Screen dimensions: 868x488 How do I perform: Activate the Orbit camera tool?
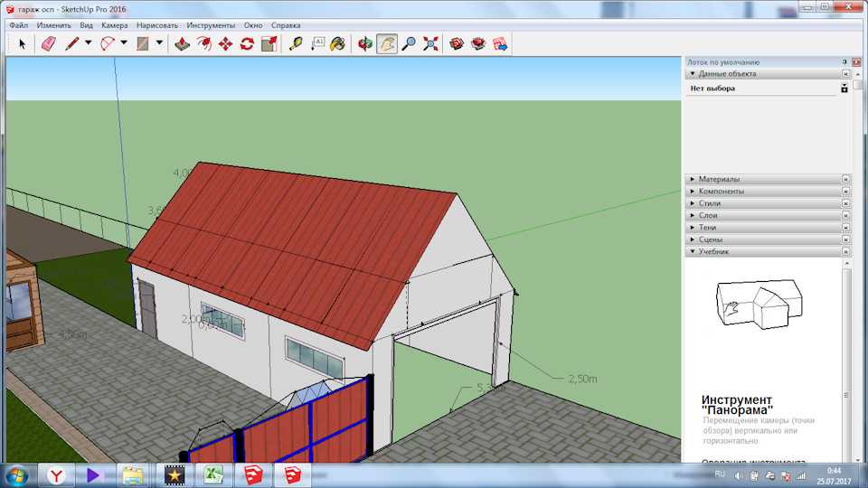(364, 43)
